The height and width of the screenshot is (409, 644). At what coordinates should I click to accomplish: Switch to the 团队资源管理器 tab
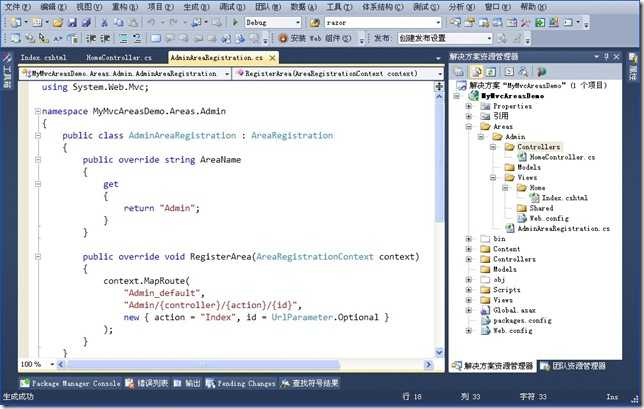point(573,365)
